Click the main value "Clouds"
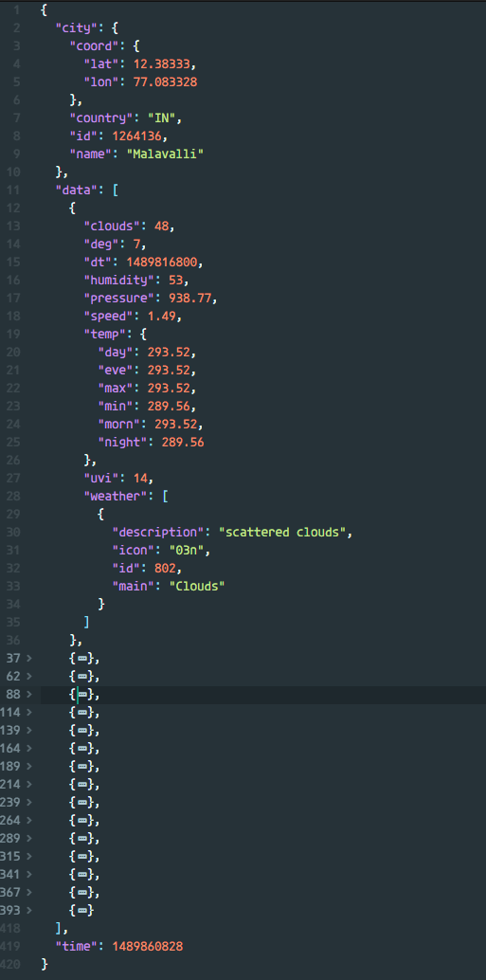The image size is (486, 980). click(197, 587)
